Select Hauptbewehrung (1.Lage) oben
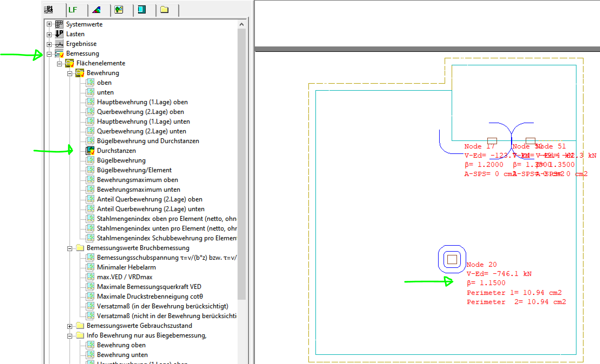This screenshot has height=364, width=600. [142, 102]
